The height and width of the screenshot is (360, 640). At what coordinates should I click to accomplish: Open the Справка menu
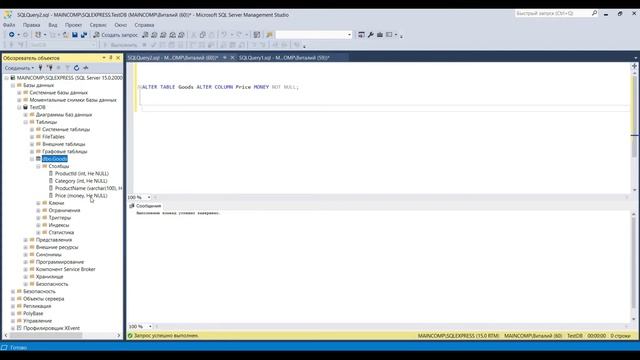pyautogui.click(x=144, y=25)
